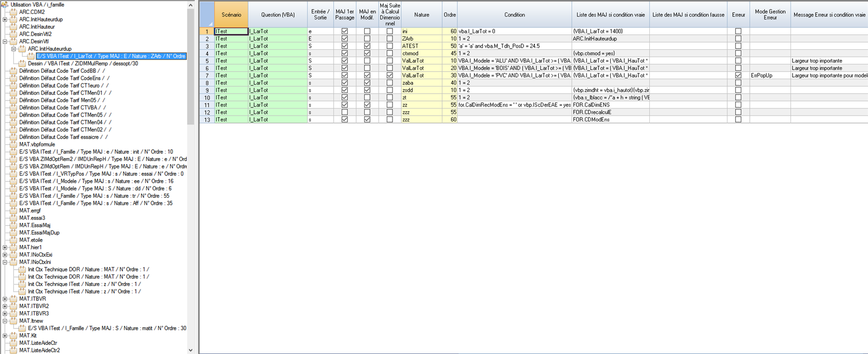Collapse the MAT.INoCtxIni tree node
This screenshot has height=354, width=868.
5,262
